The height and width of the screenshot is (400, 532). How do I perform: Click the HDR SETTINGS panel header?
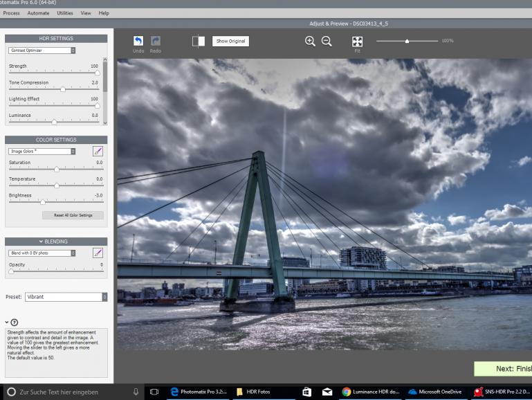coord(56,38)
